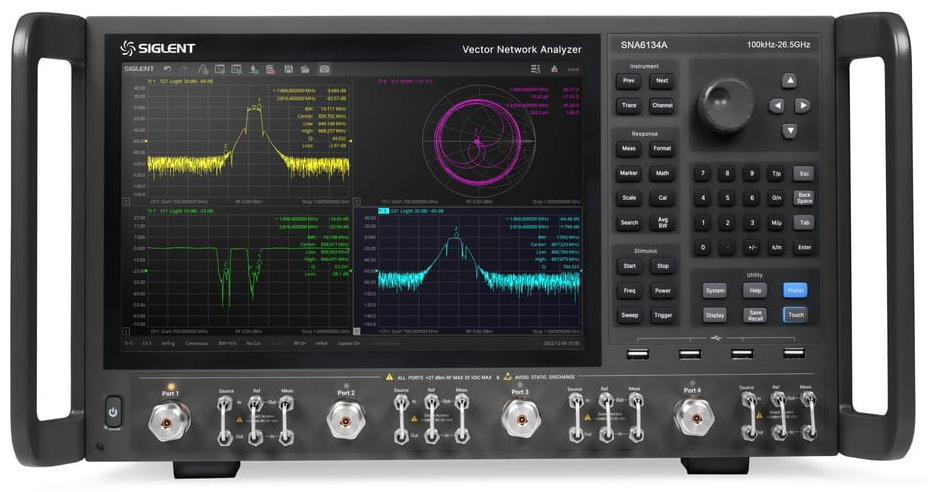The width and height of the screenshot is (928, 492).
Task: Toggle the Touch key in the Utility group
Action: tap(796, 315)
